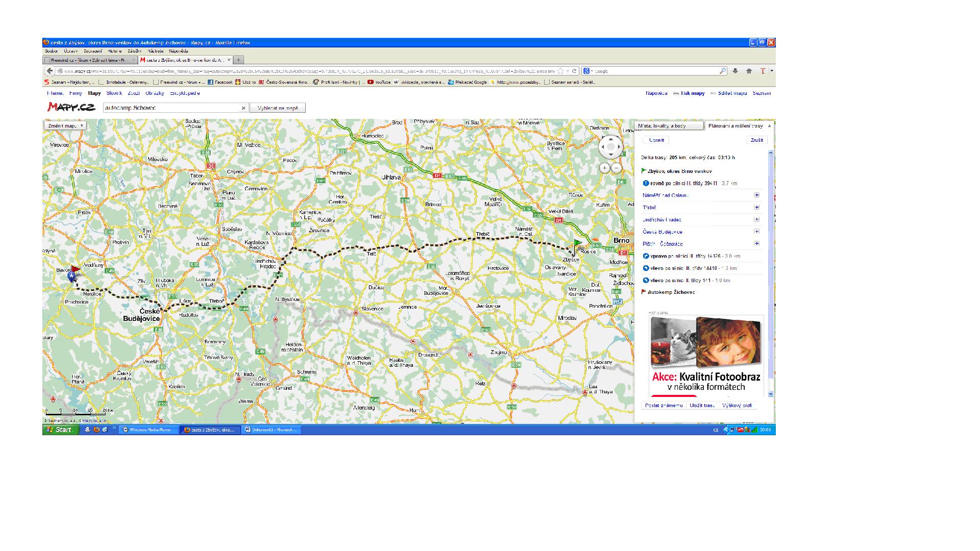
Task: Expand the České Budějovice route section
Action: (756, 232)
